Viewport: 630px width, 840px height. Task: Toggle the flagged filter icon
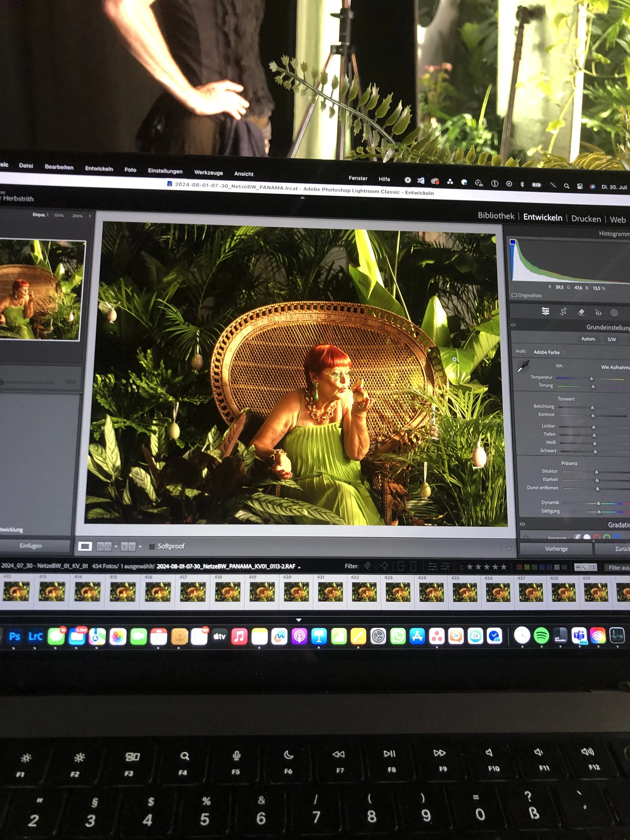click(367, 566)
